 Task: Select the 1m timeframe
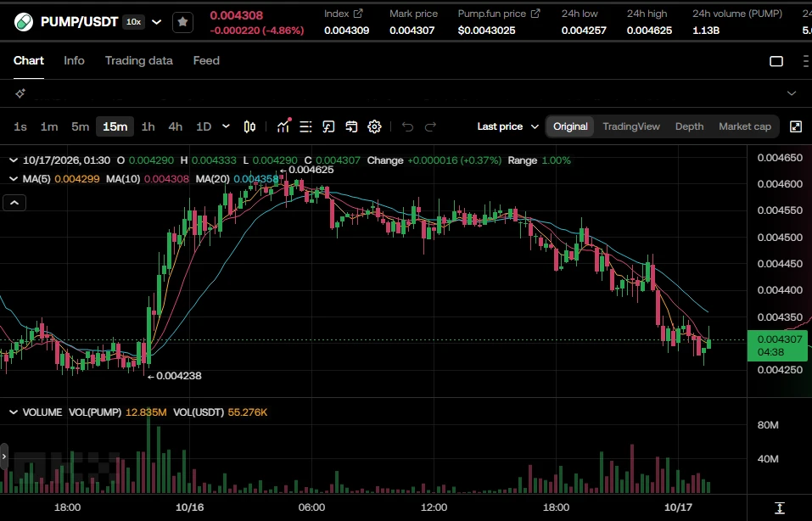[x=49, y=126]
